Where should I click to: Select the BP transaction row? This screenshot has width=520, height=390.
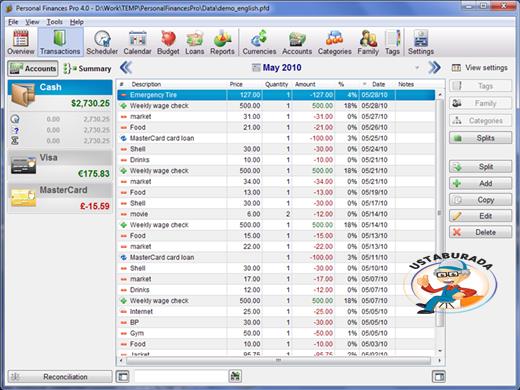[276, 322]
